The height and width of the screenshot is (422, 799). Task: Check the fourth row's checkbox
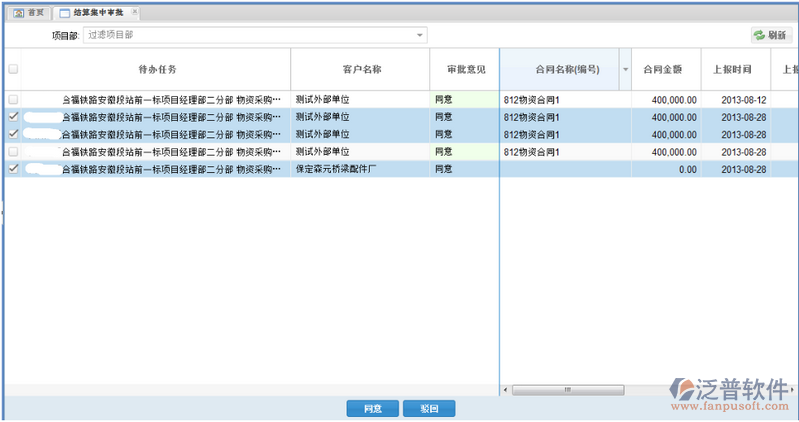coord(13,152)
